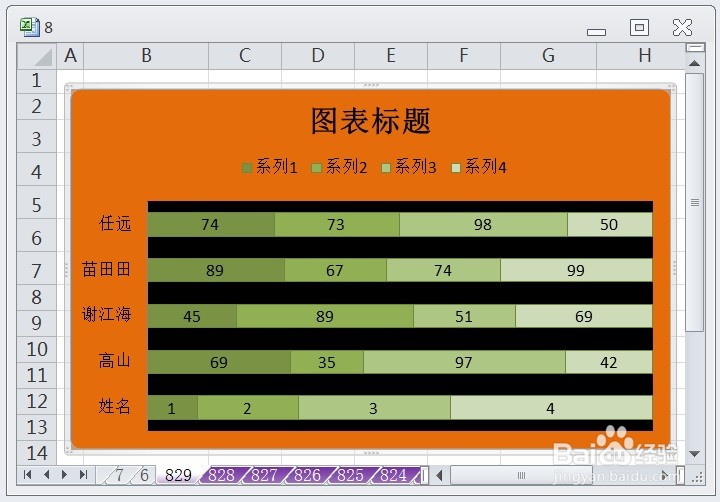
Task: Switch to sheet tab 7
Action: tap(119, 475)
